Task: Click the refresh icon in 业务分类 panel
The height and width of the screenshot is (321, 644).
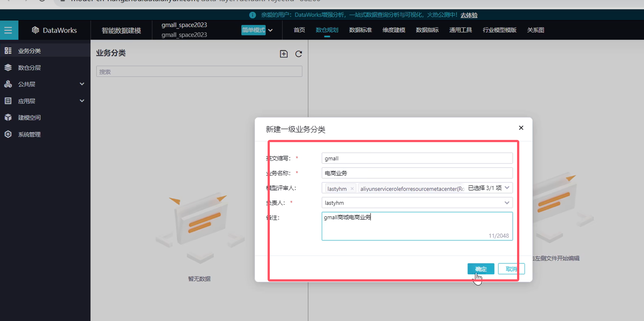Action: pyautogui.click(x=299, y=54)
